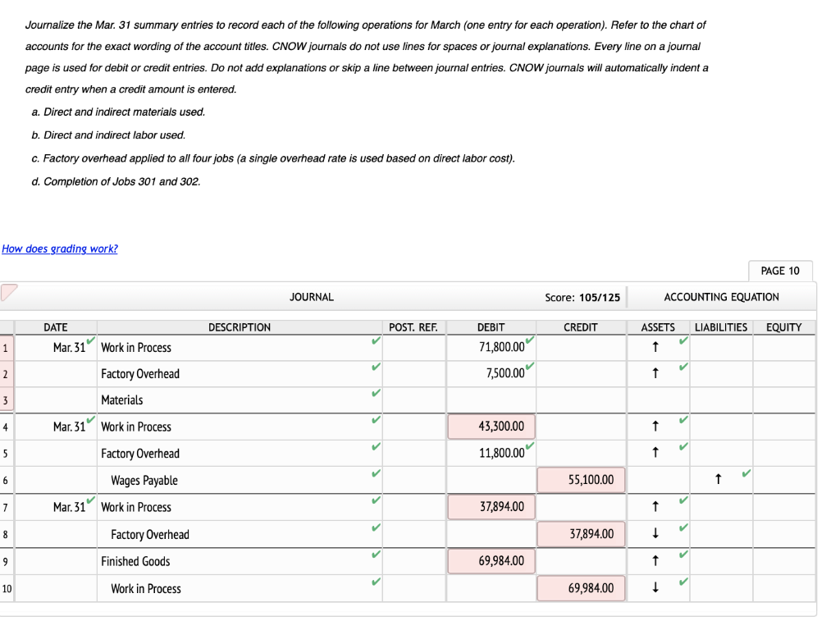Click the pink flag icon beside the JOURNAL header
840x630 pixels.
9,293
